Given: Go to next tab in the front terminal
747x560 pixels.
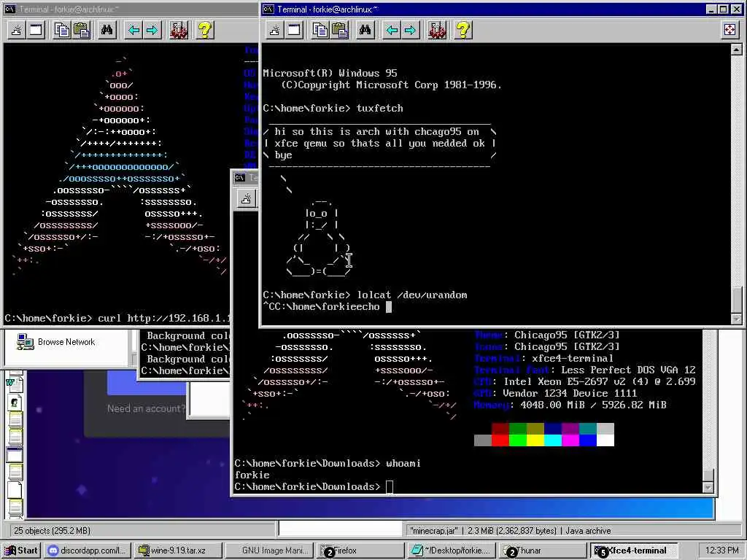Looking at the screenshot, I should coord(410,31).
